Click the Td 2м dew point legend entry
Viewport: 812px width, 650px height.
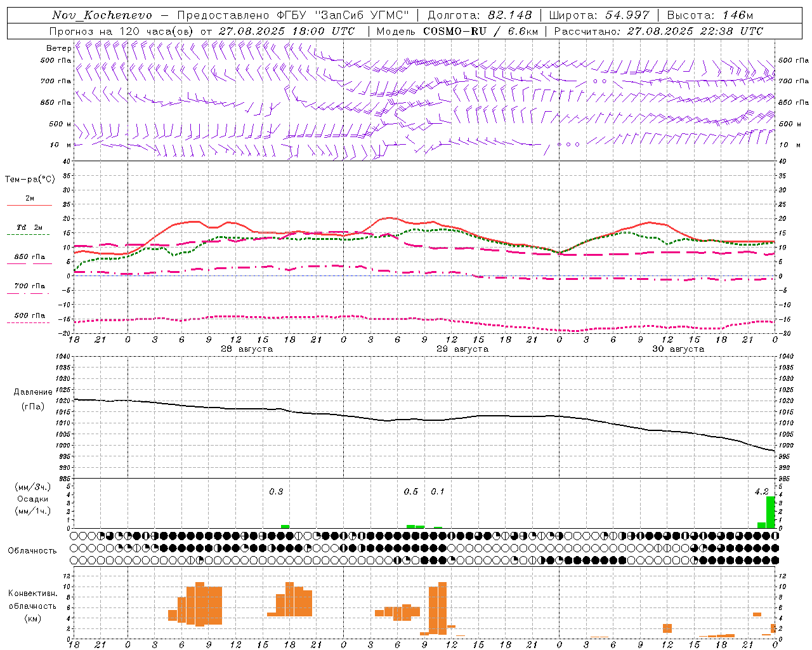pos(30,227)
